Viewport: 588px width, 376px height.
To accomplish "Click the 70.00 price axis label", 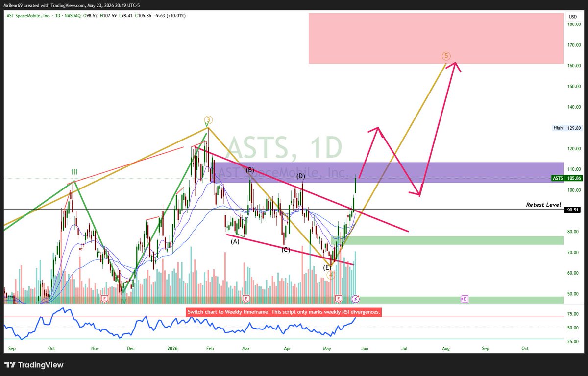I will [x=574, y=252].
